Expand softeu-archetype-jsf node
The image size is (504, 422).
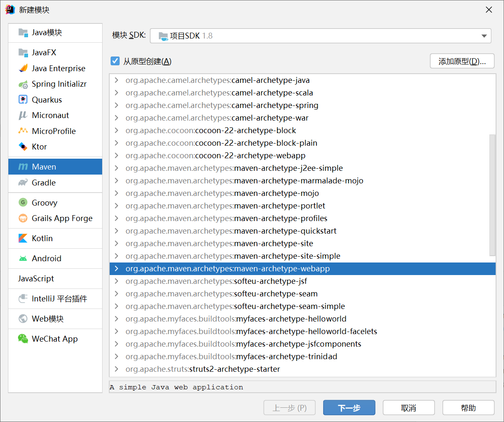click(117, 281)
